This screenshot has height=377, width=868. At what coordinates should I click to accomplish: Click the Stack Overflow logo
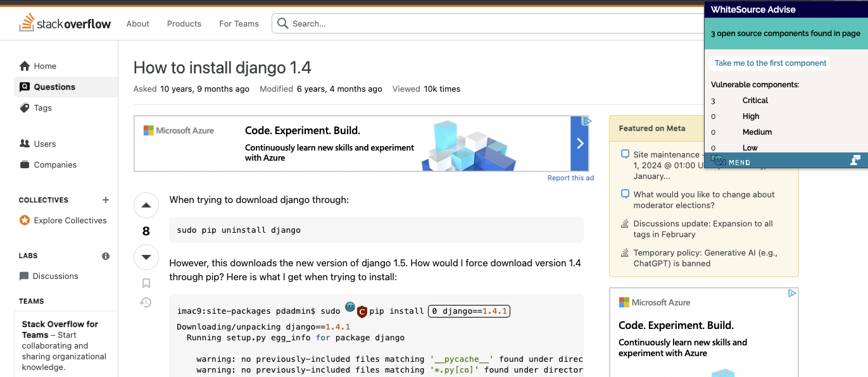click(x=65, y=23)
